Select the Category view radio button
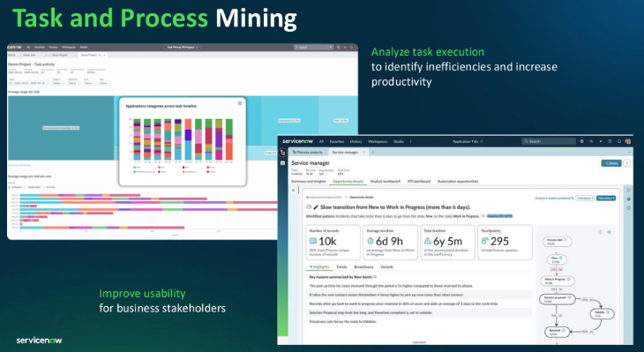 tap(10, 187)
